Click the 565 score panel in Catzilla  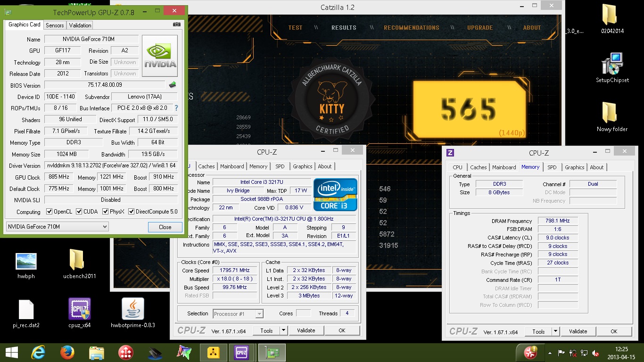pos(469,109)
